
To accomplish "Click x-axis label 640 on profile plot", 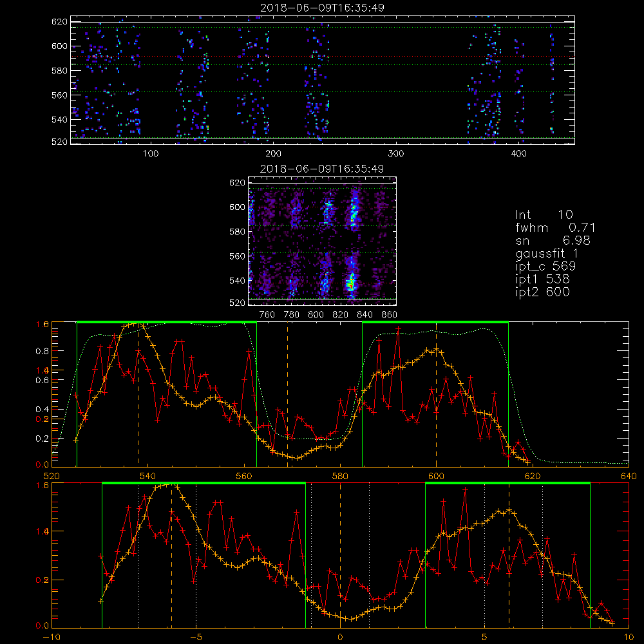I will [x=629, y=477].
